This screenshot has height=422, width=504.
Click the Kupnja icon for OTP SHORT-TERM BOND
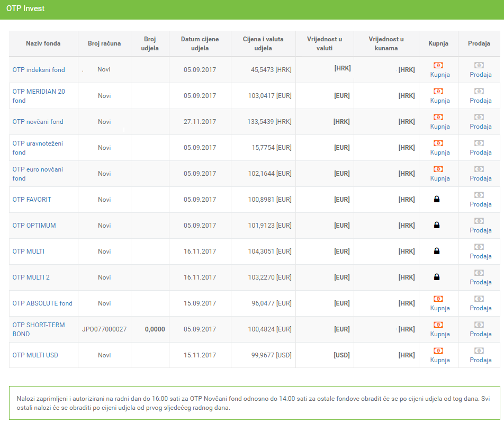click(438, 325)
